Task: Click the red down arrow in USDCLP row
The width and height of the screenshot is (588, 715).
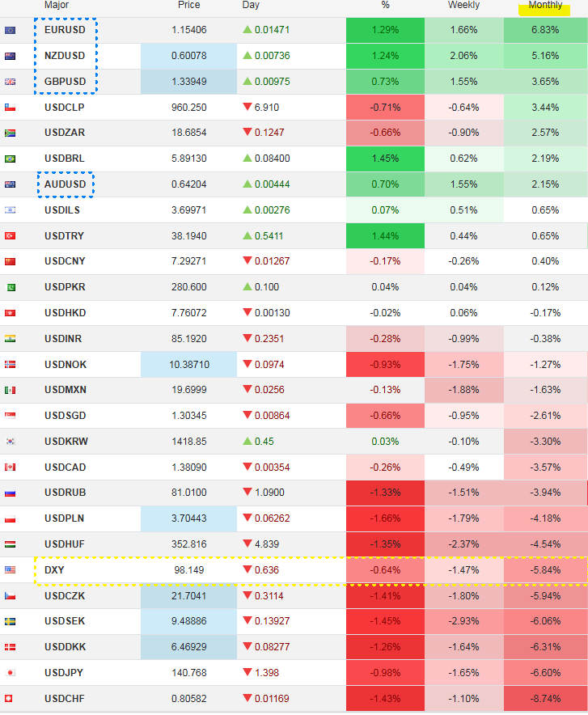Action: [x=247, y=108]
